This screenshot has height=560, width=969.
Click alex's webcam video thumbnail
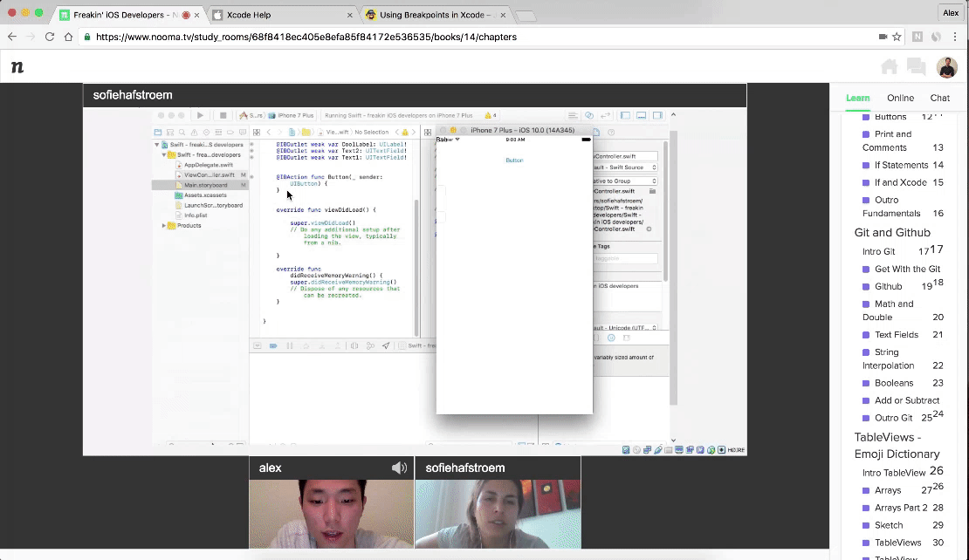[331, 514]
